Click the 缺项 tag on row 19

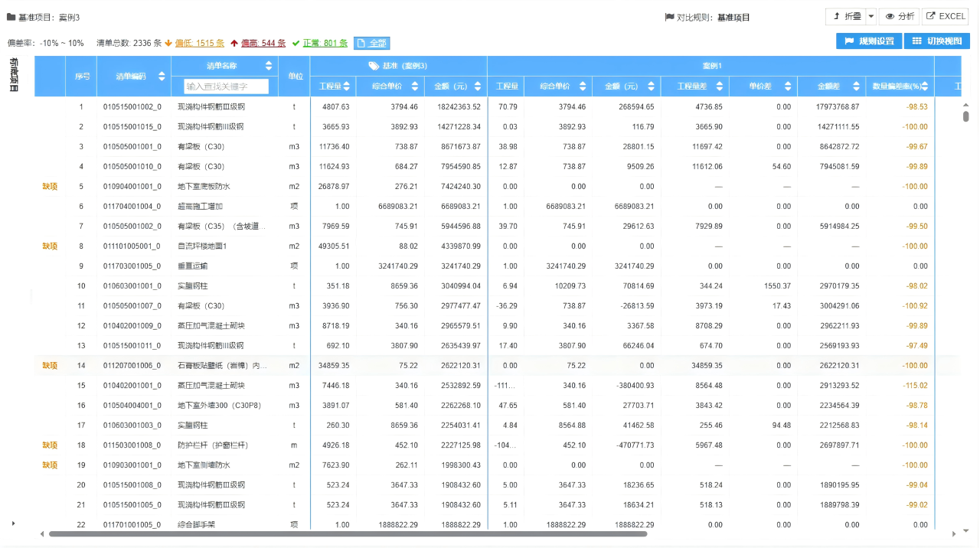tap(50, 465)
